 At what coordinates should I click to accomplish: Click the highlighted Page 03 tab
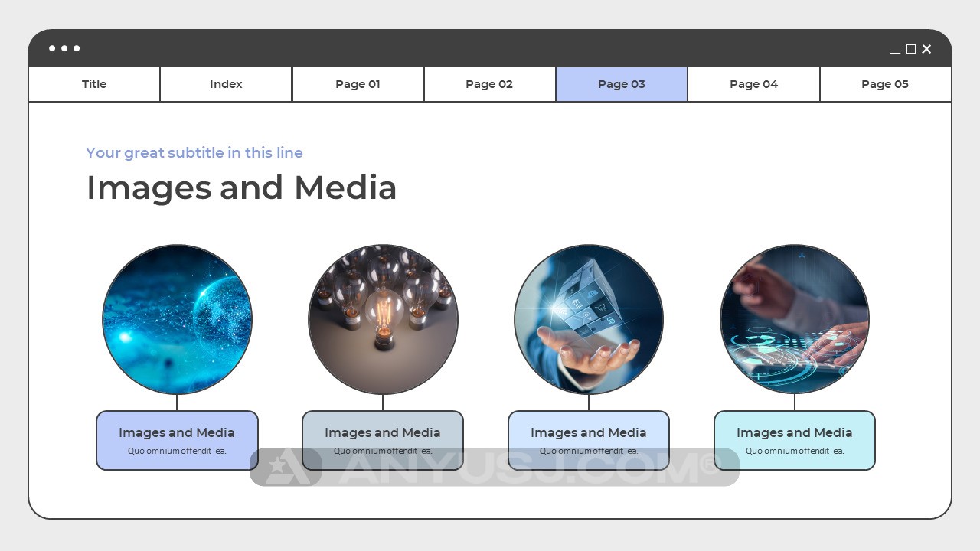click(622, 84)
